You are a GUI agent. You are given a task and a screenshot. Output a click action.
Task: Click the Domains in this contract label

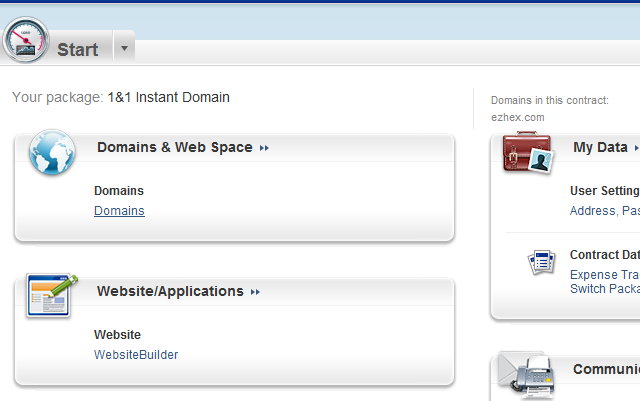click(549, 100)
